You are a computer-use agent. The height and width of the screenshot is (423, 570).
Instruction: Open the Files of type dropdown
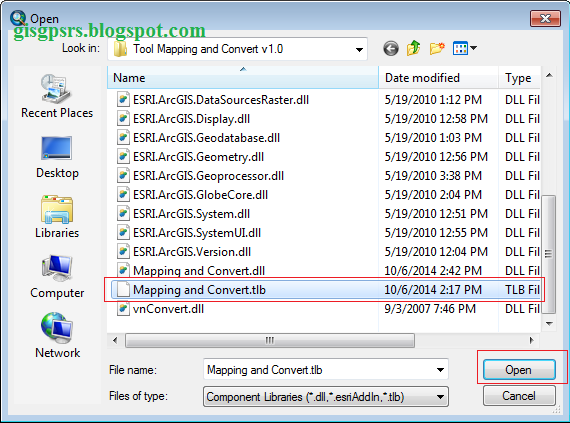326,396
